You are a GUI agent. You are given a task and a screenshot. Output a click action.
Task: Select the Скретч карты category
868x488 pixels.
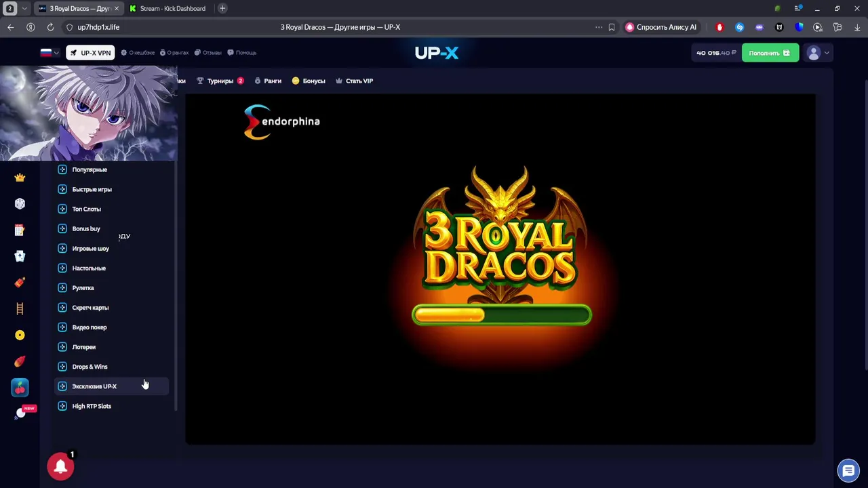[x=112, y=307]
